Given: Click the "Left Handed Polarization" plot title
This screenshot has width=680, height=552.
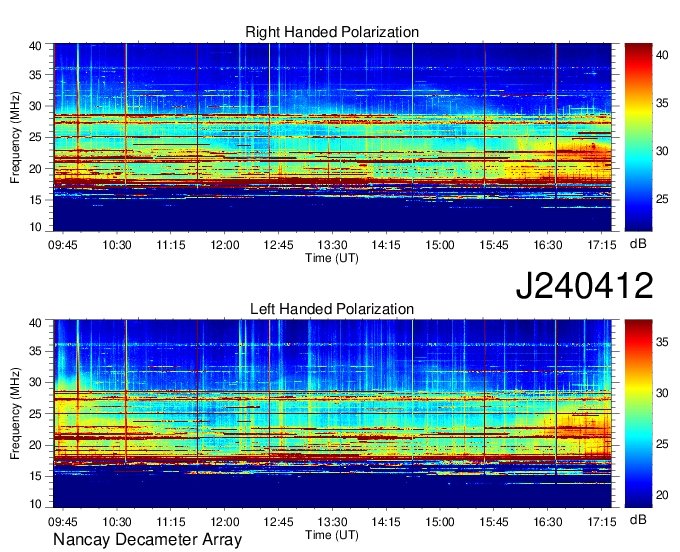Looking at the screenshot, I should coord(332,309).
